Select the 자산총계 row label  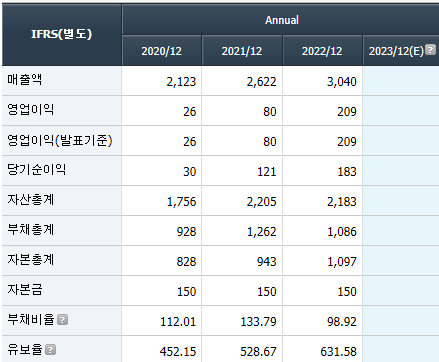30,200
